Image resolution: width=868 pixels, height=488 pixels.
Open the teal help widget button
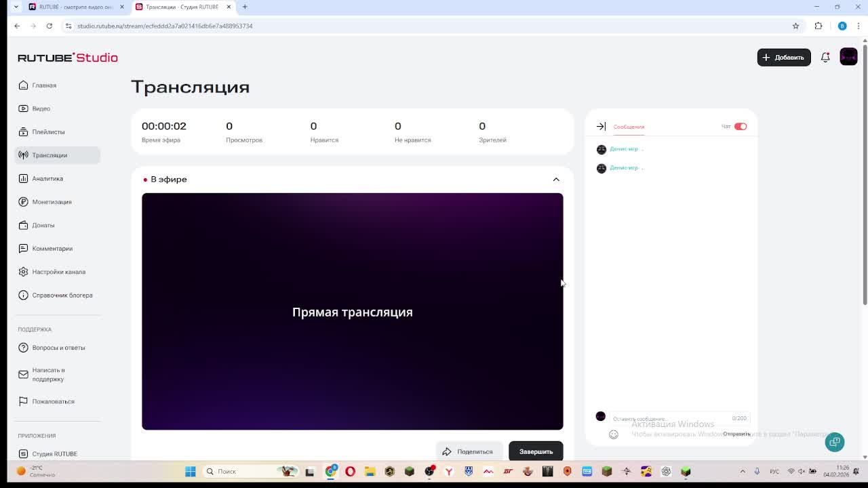[x=835, y=442]
